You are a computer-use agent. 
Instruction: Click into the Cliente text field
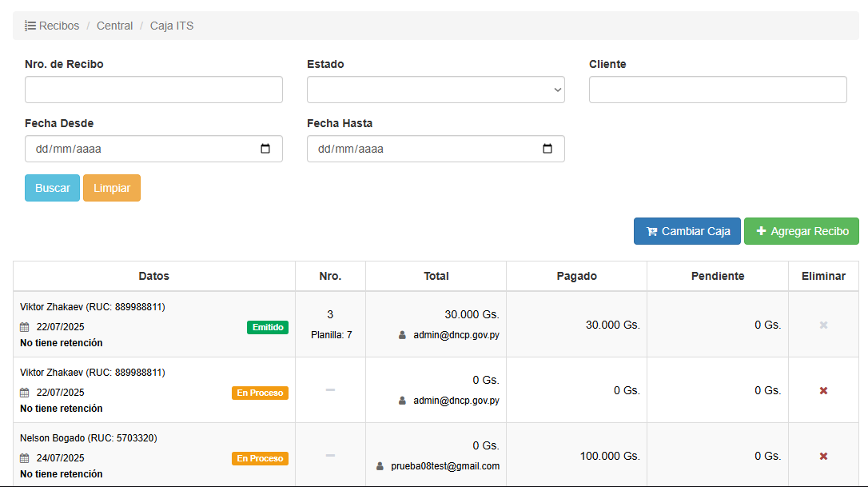[718, 90]
